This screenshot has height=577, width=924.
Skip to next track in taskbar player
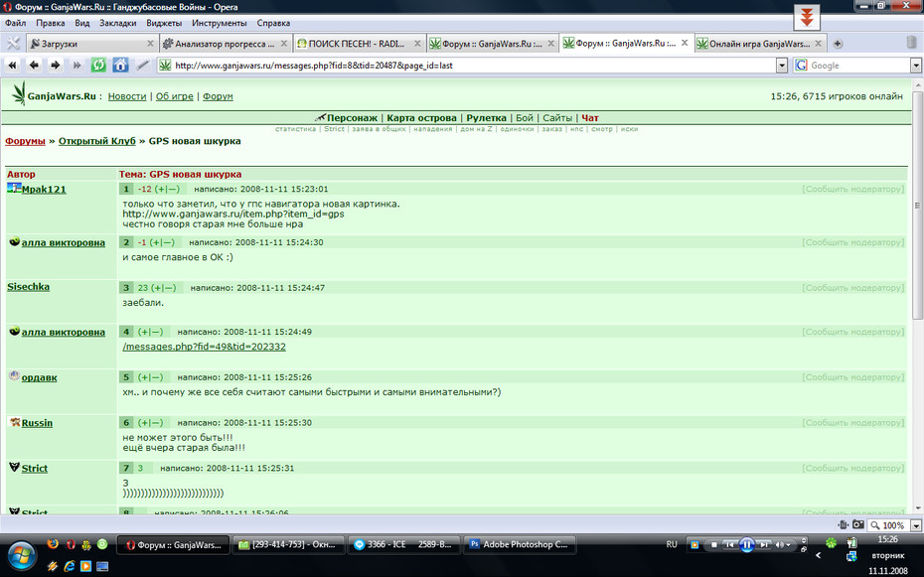(x=764, y=544)
